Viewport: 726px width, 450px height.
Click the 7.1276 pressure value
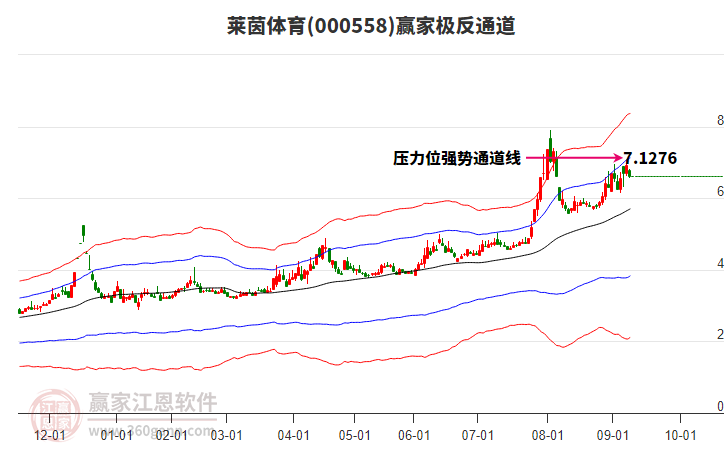tap(650, 158)
